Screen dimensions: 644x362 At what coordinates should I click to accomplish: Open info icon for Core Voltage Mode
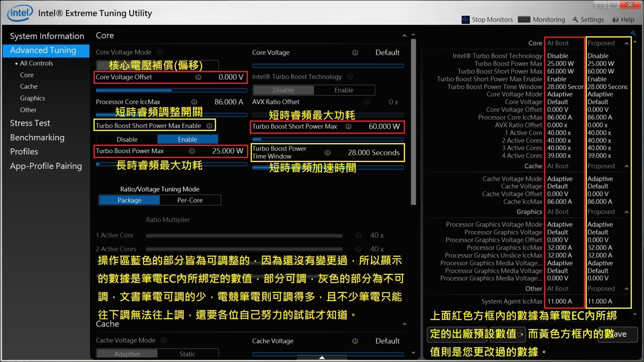[x=160, y=52]
